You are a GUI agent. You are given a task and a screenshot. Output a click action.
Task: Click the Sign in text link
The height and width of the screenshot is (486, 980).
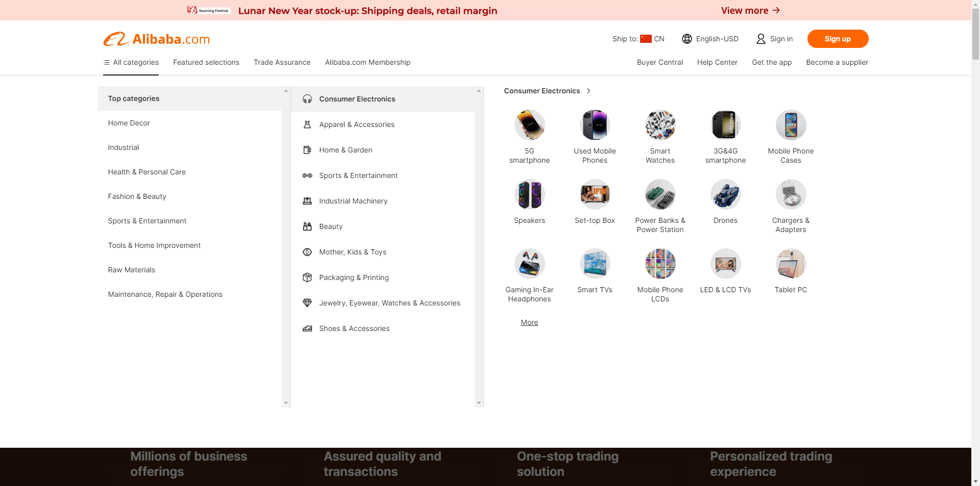pos(781,39)
